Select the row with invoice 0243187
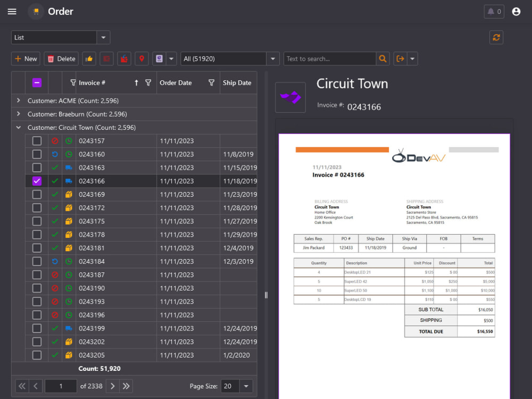This screenshot has height=399, width=532. pos(141,275)
